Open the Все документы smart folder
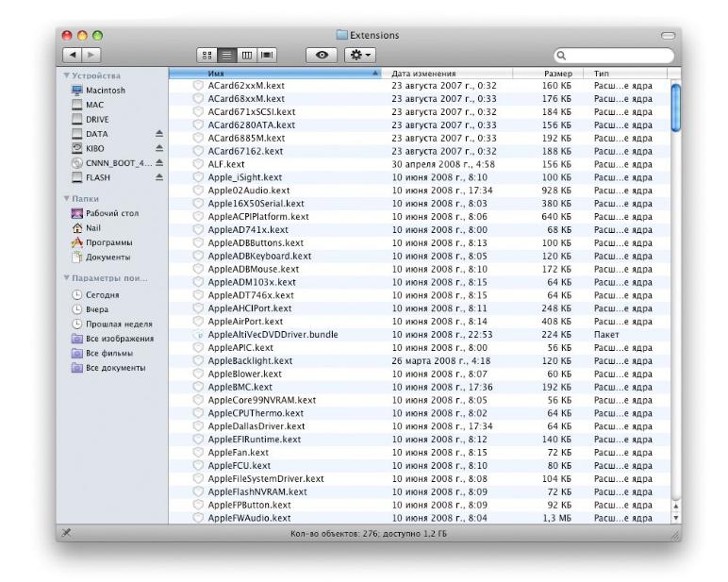This screenshot has height=582, width=728. (x=108, y=368)
